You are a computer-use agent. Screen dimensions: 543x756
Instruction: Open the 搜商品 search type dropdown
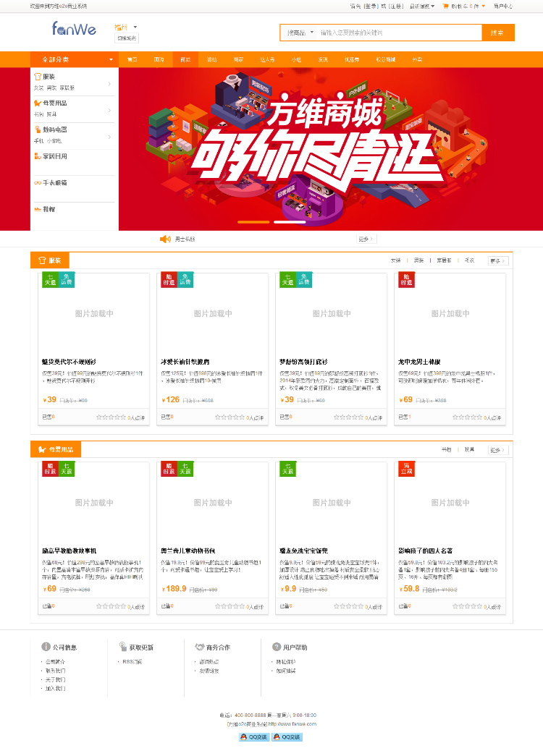pyautogui.click(x=300, y=33)
